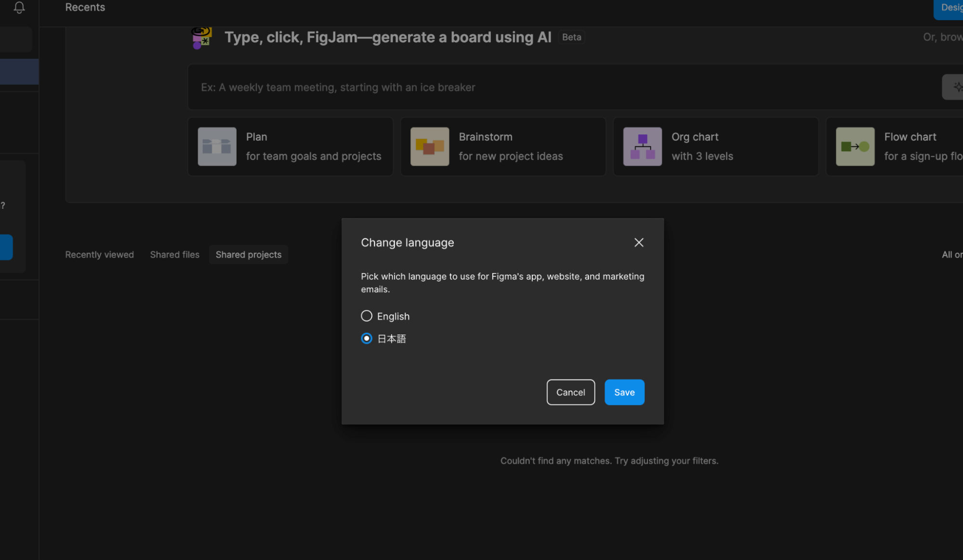The width and height of the screenshot is (963, 560).
Task: Open notifications bell icon
Action: [19, 7]
